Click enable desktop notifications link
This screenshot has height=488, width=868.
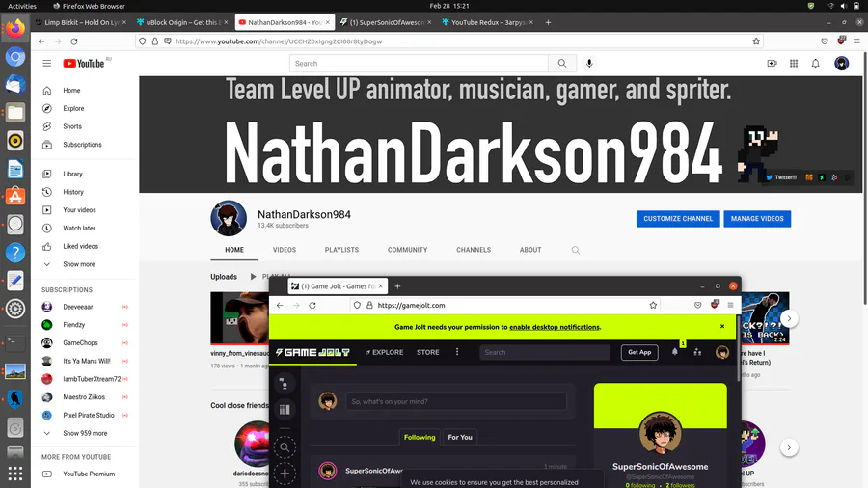[x=555, y=327]
